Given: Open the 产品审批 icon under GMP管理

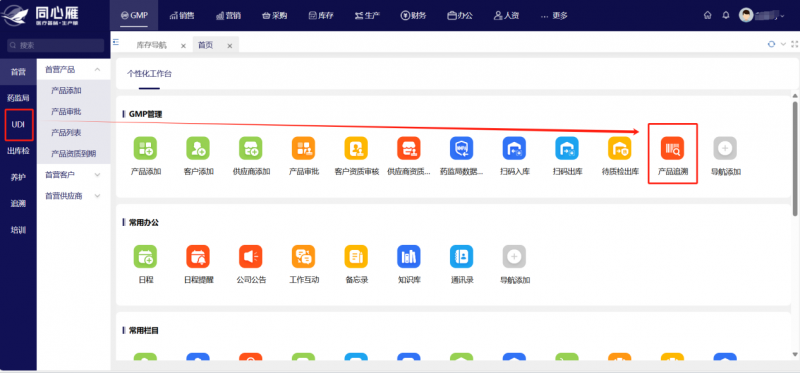Looking at the screenshot, I should [304, 148].
